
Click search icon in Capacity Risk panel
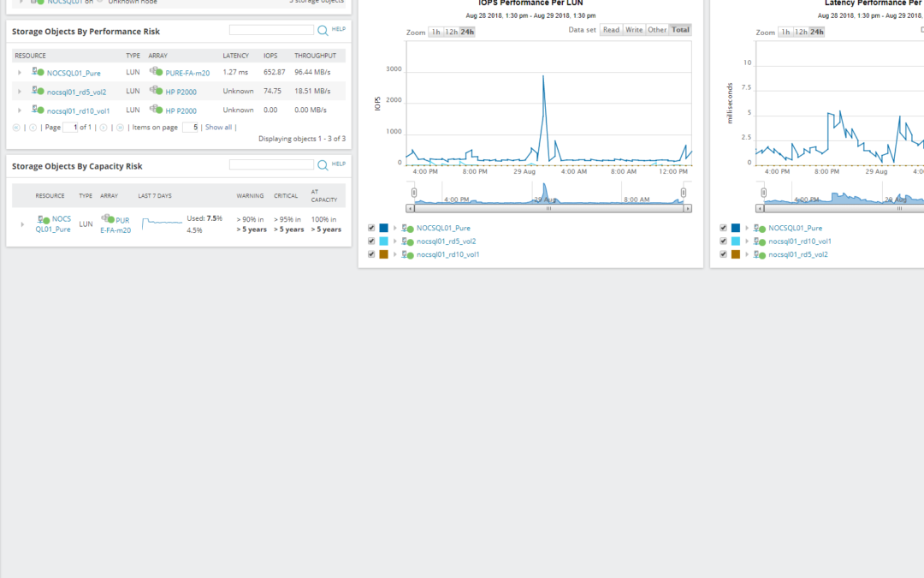pos(323,165)
